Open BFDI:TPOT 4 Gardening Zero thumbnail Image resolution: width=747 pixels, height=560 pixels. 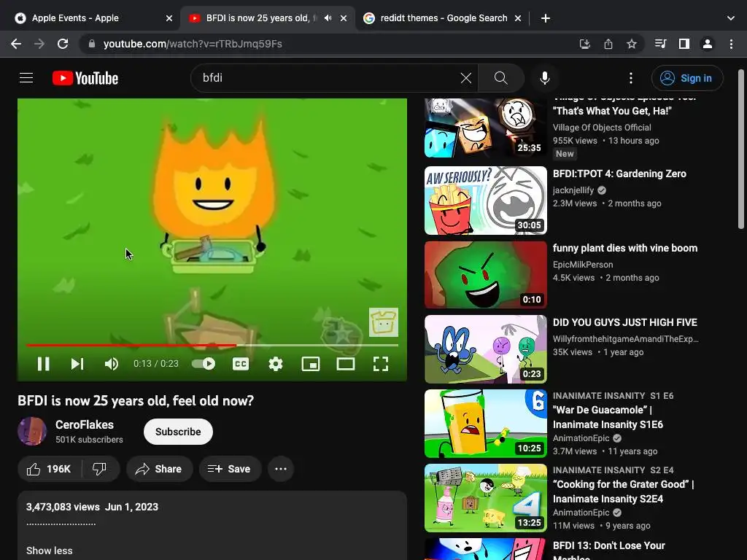[485, 201]
